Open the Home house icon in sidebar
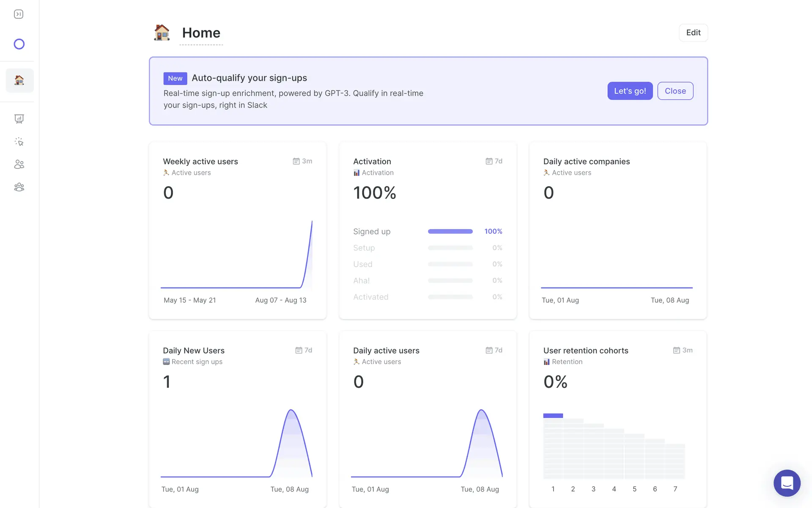This screenshot has width=812, height=508. click(x=19, y=80)
